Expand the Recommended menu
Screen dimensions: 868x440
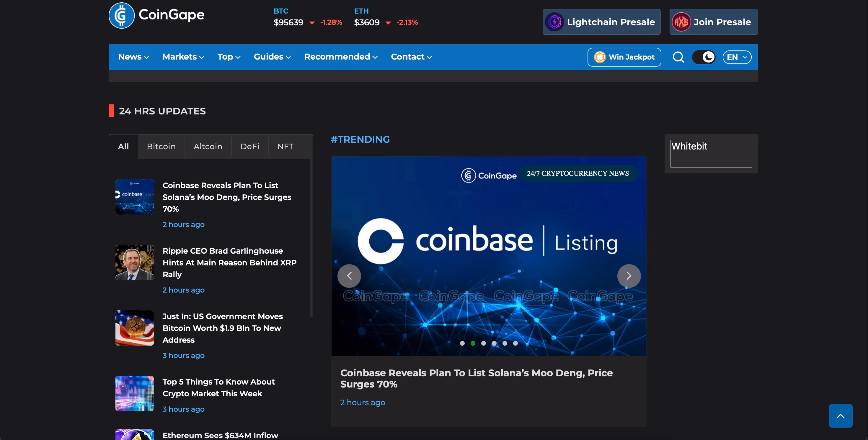(341, 57)
